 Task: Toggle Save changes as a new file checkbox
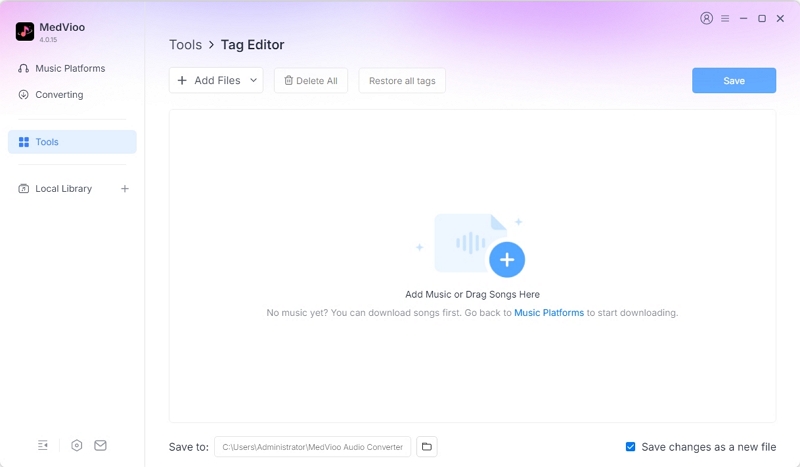[x=631, y=447]
